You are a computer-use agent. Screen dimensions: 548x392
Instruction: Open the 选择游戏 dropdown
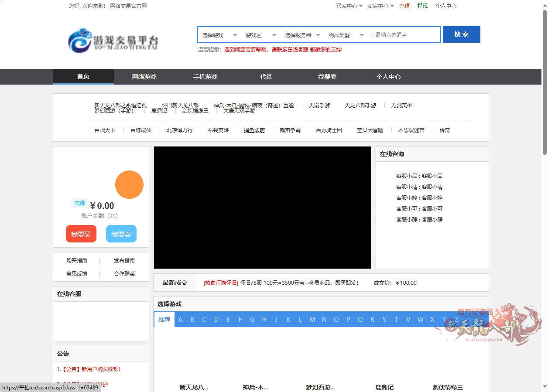pyautogui.click(x=219, y=35)
